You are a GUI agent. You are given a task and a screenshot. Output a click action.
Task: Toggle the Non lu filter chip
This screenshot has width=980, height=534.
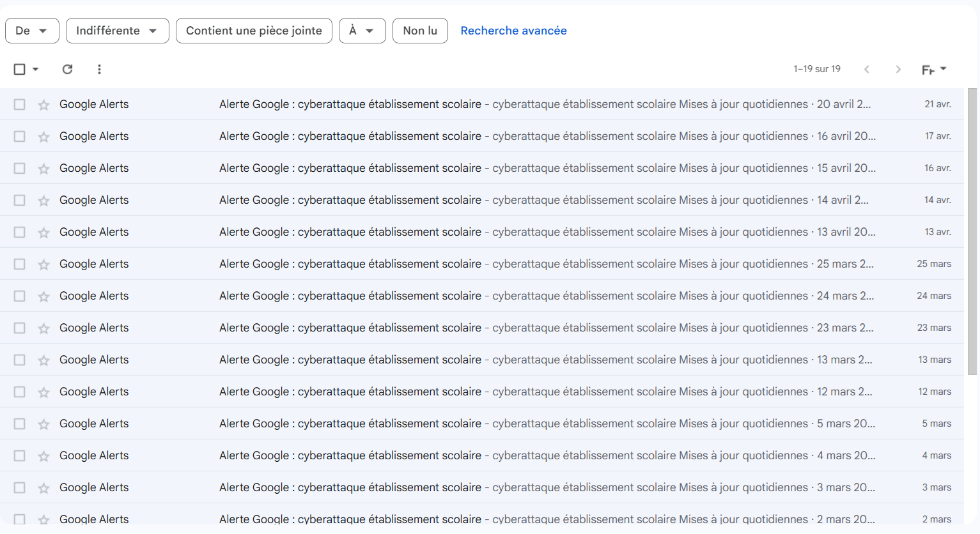click(x=420, y=31)
